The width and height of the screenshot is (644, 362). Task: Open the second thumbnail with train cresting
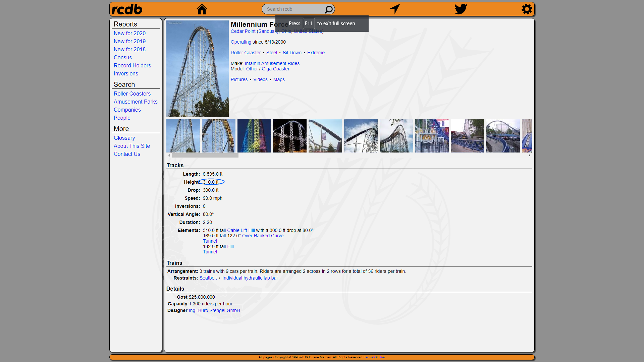219,136
